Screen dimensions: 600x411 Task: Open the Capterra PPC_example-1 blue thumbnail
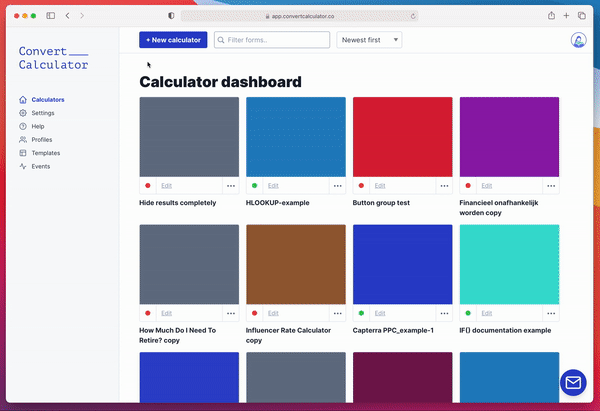pos(403,264)
